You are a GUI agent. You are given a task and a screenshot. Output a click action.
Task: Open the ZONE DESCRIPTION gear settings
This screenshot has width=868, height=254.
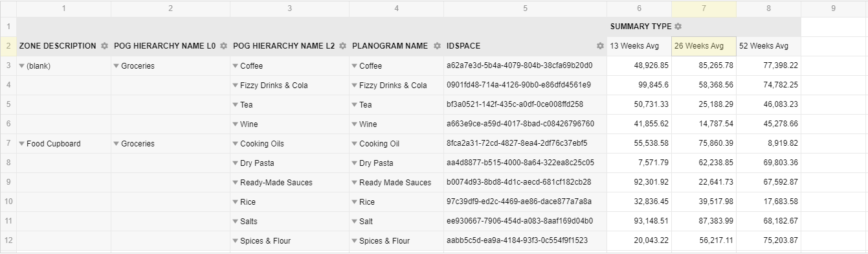coord(104,46)
